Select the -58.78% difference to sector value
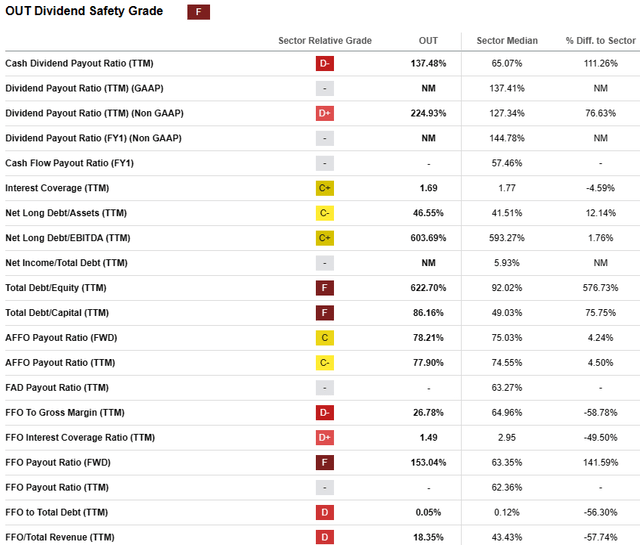640x545 pixels. click(600, 412)
